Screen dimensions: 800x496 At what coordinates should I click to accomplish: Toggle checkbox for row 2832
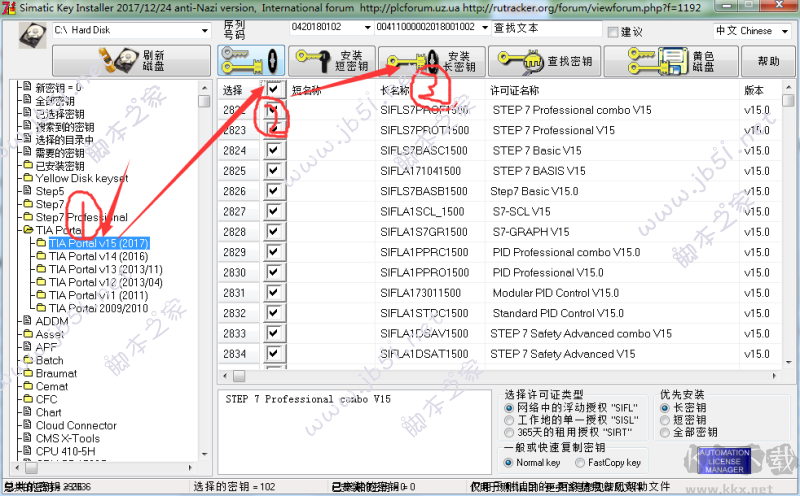pyautogui.click(x=273, y=313)
